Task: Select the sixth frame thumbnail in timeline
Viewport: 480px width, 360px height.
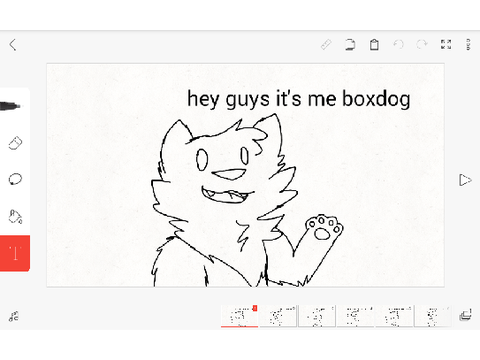Action: [433, 316]
